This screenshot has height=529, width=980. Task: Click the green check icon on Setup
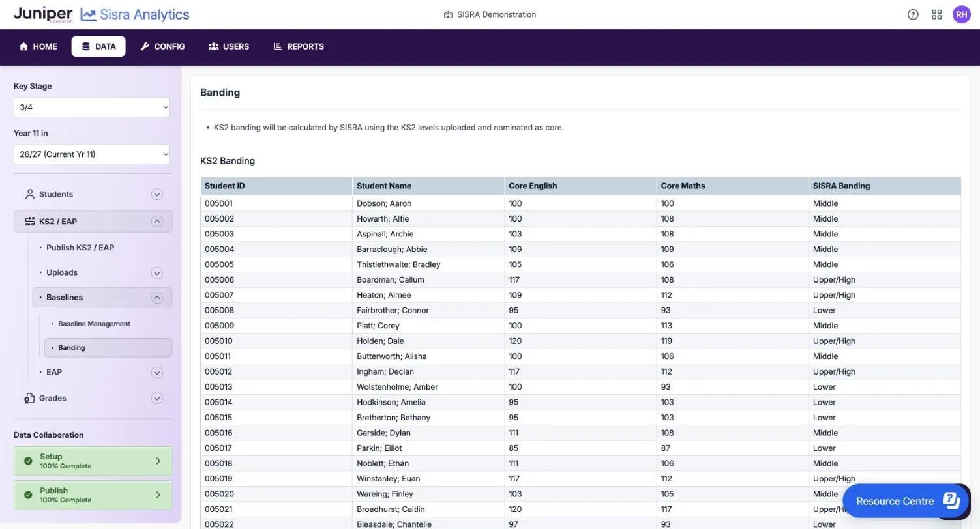click(28, 461)
